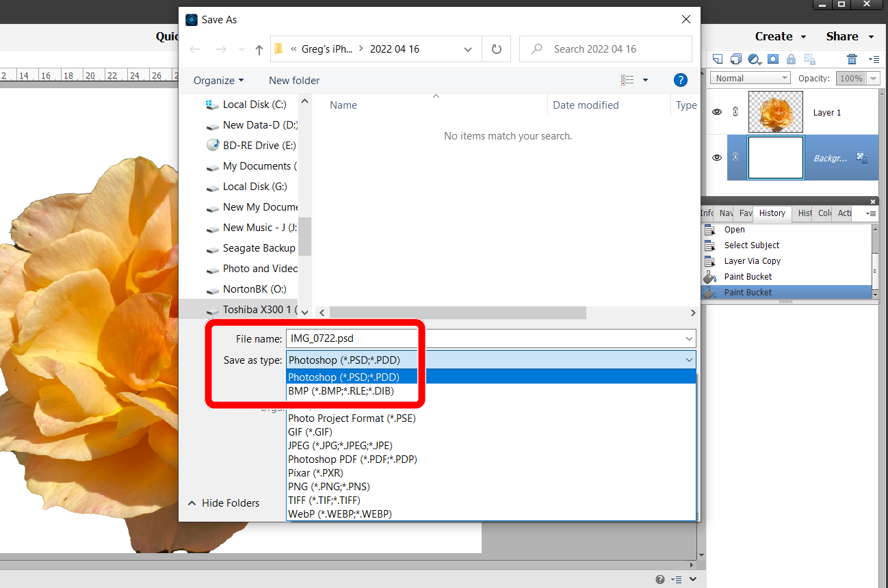
Task: Create a new layer in the Layers panel
Action: coord(718,59)
